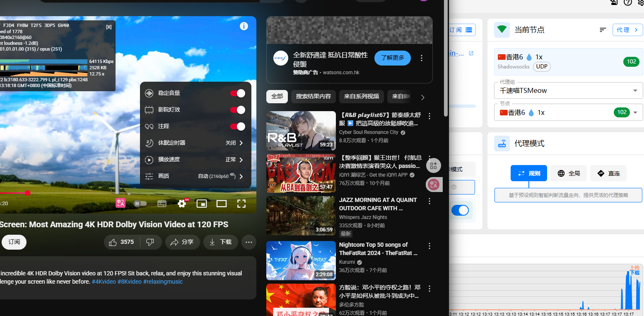Open options for the R&B playlist67 video
This screenshot has width=644, height=316.
tap(429, 116)
